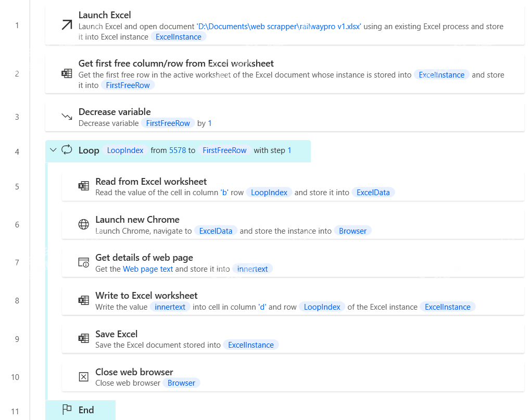
Task: Click FirstFreeRow variable in Loop header
Action: point(224,150)
